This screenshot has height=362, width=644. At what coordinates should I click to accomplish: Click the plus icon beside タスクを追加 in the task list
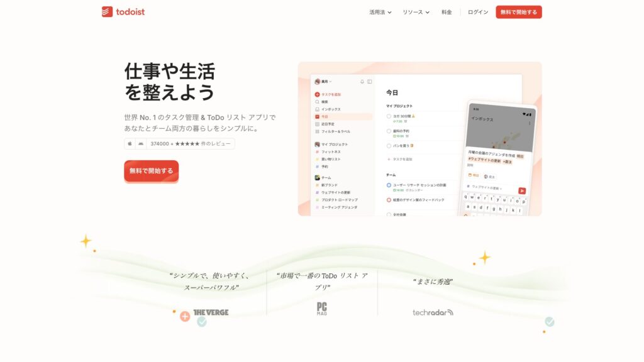point(389,159)
